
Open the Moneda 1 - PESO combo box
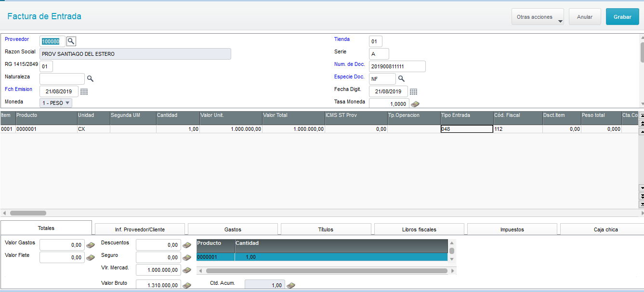56,102
